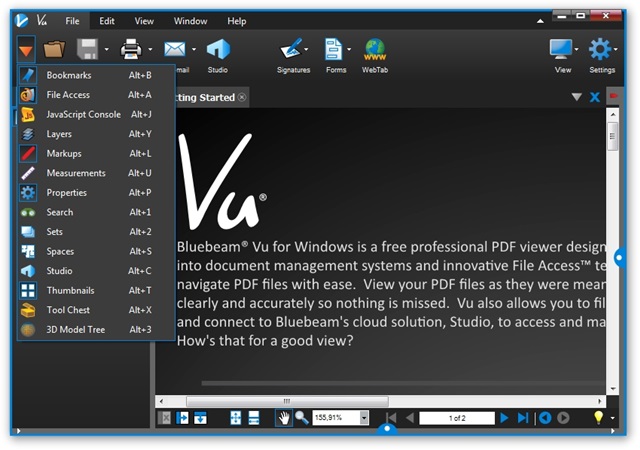Close the Getting Started tab
This screenshot has height=450, width=640.
tap(242, 97)
